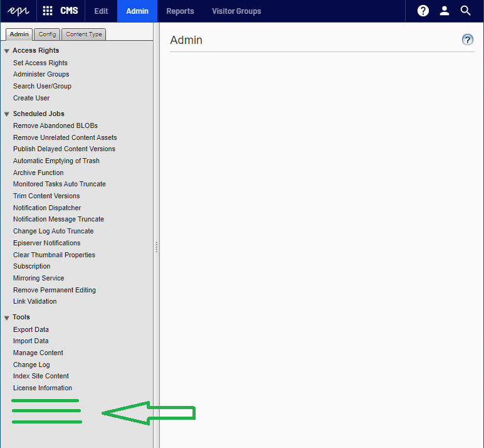The width and height of the screenshot is (484, 448).
Task: Open Export Data tool
Action: 31,329
